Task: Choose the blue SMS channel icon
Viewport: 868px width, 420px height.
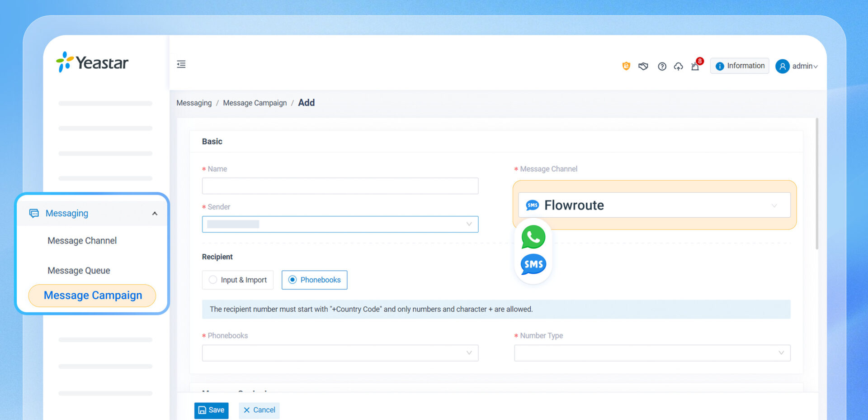Action: (533, 264)
